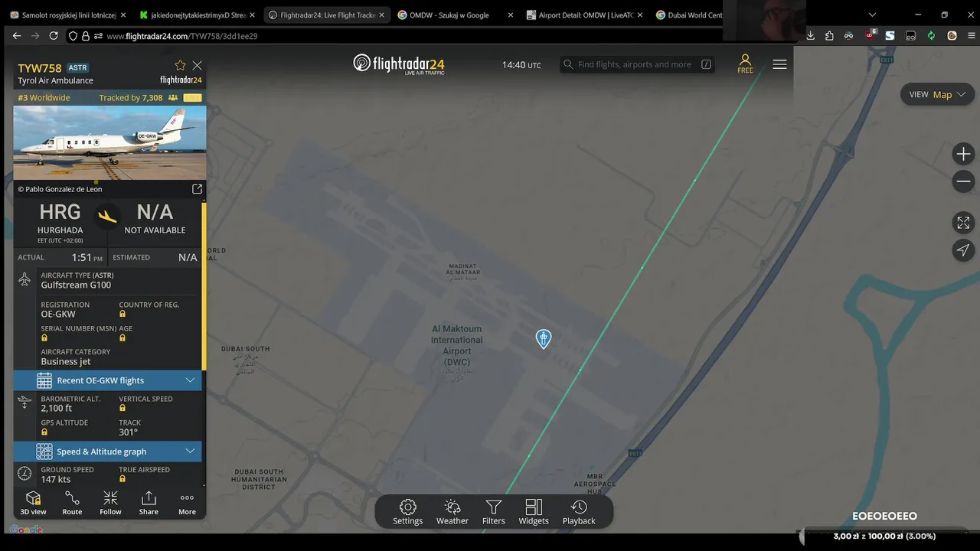Close the TYW758 flight details panel
The width and height of the screenshot is (980, 551).
pos(198,66)
